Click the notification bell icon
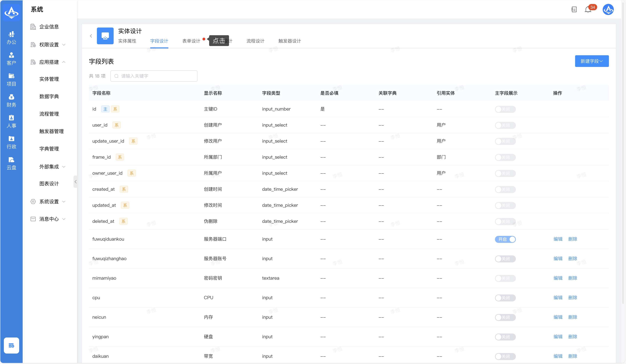The image size is (626, 364). pyautogui.click(x=588, y=10)
